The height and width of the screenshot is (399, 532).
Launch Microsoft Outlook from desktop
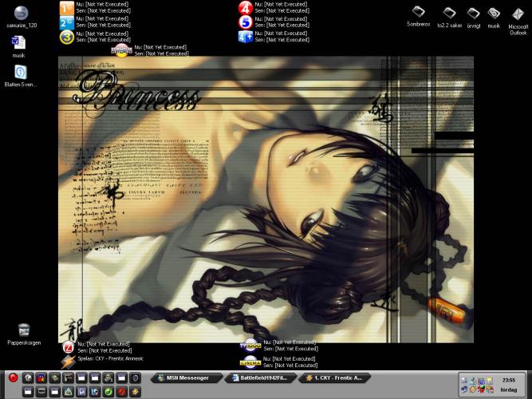coord(518,14)
